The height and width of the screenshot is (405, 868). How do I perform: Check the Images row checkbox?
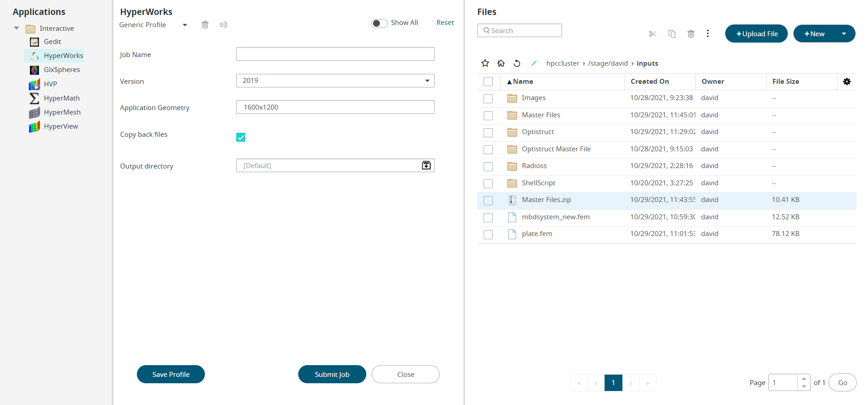coord(488,98)
